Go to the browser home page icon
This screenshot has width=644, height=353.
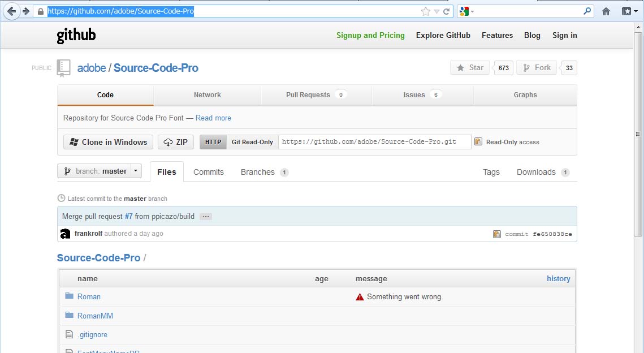pos(606,11)
